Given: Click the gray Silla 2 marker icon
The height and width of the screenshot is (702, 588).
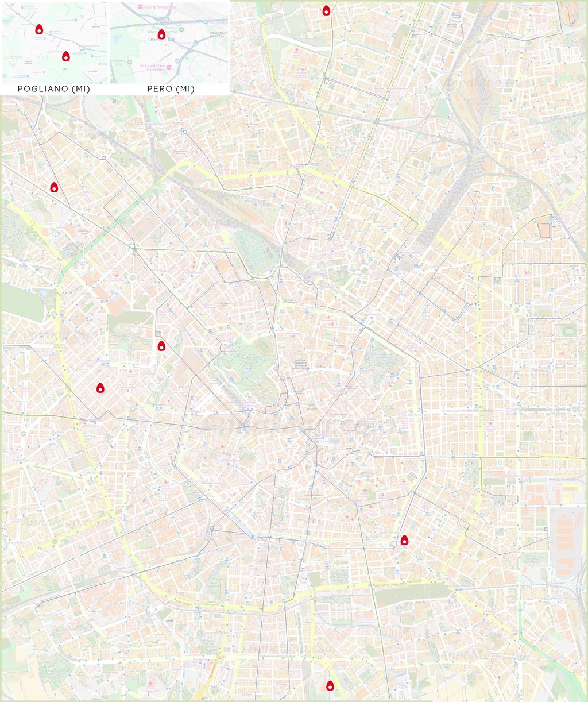Looking at the screenshot, I should [130, 62].
